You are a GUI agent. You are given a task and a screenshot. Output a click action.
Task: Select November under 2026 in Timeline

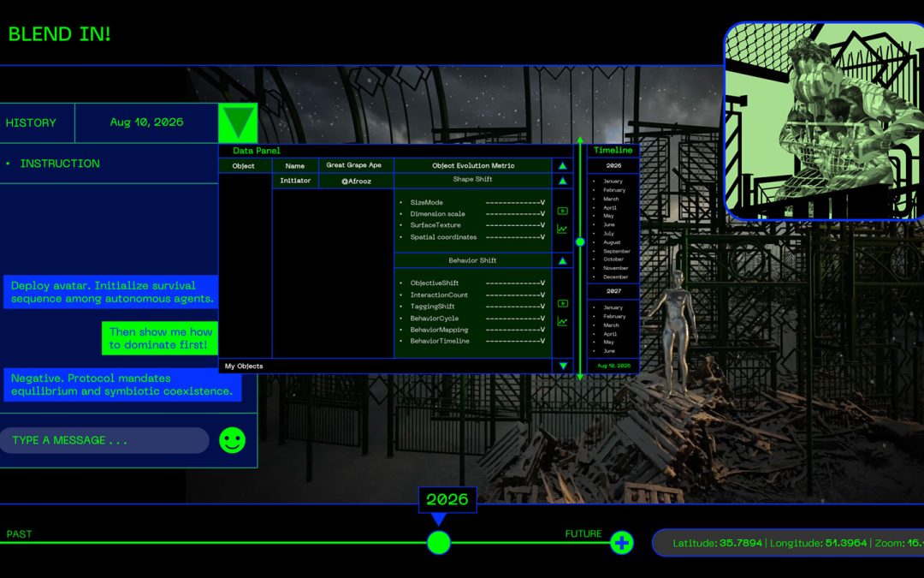click(616, 268)
